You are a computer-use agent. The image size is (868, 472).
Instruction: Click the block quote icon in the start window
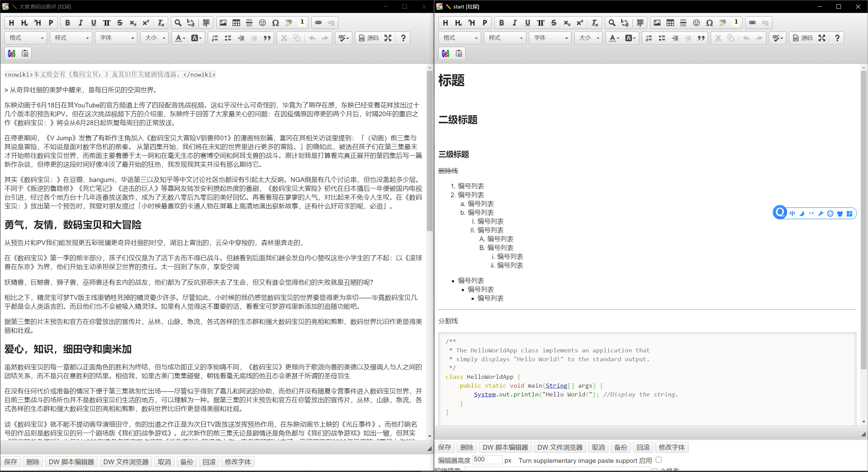point(701,38)
